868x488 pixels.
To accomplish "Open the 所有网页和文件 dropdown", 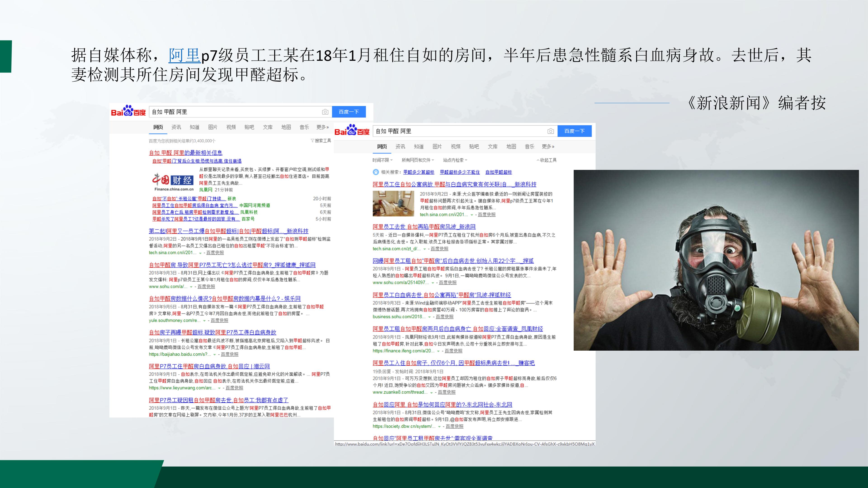I will coord(418,160).
